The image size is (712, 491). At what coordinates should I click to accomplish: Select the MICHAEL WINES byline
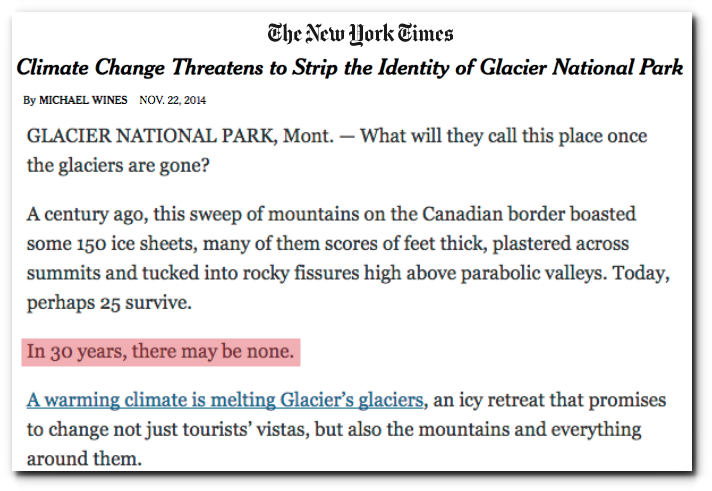click(x=83, y=100)
